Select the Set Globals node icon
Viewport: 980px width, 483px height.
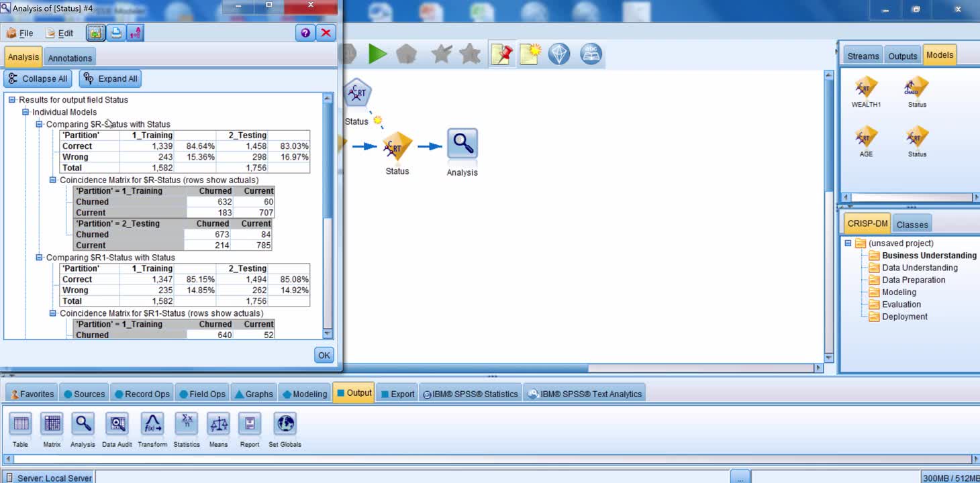click(x=285, y=424)
